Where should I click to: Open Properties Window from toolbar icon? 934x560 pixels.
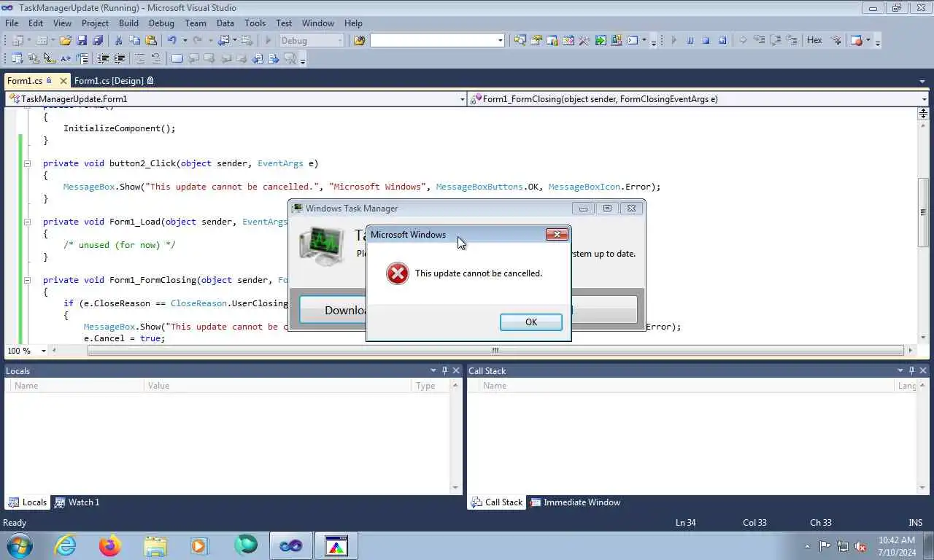[x=536, y=41]
